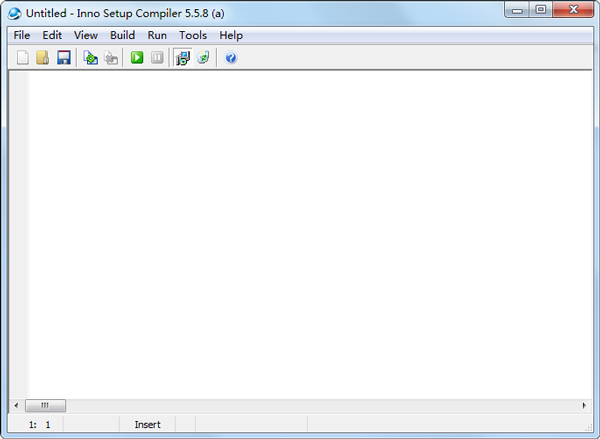600x439 pixels.
Task: Click the Inno Setup title bar app icon
Action: click(x=15, y=13)
